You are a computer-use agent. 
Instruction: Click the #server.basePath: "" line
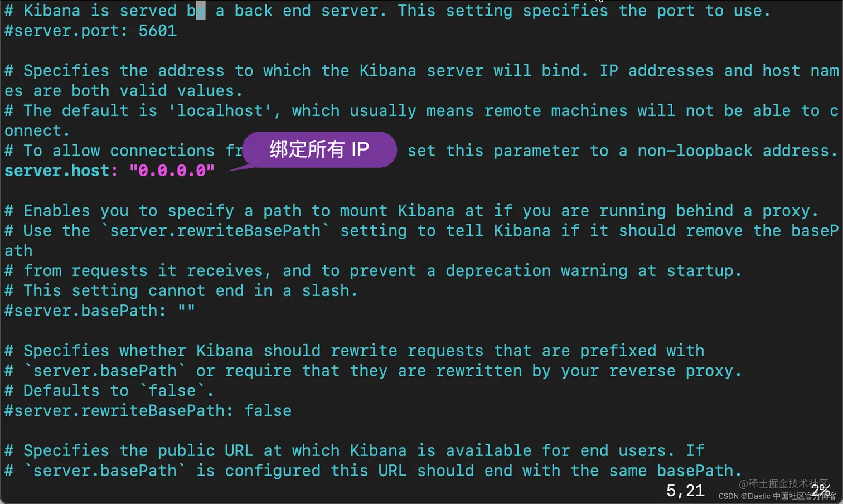(x=100, y=311)
